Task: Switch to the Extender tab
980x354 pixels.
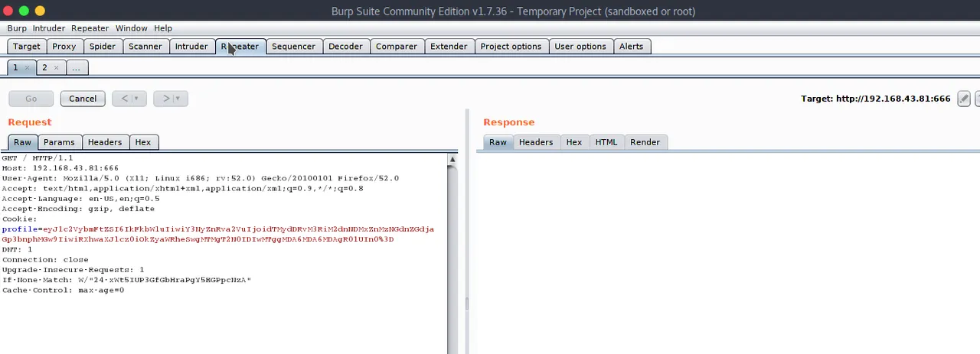Action: point(449,47)
